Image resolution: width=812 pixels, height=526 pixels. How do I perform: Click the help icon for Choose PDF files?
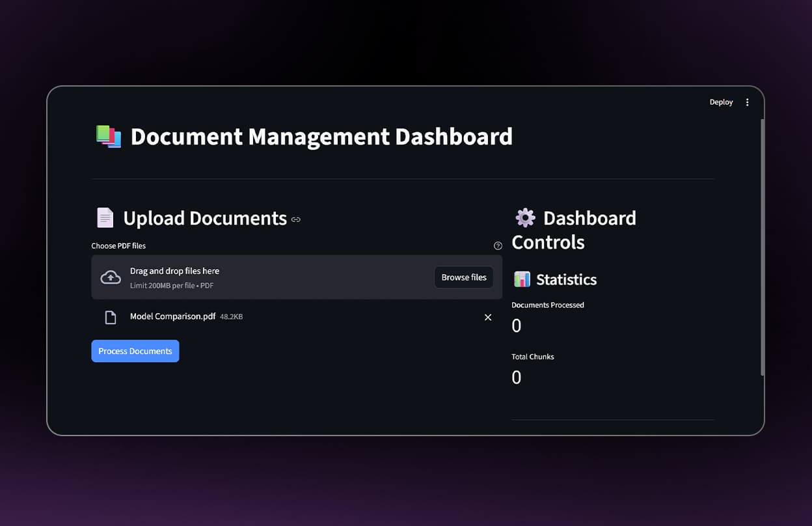[498, 246]
